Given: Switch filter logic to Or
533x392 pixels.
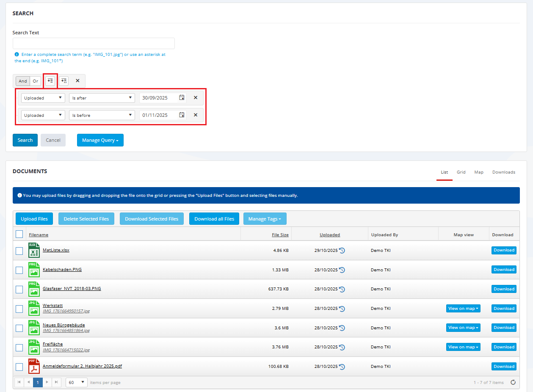Looking at the screenshot, I should [x=36, y=81].
